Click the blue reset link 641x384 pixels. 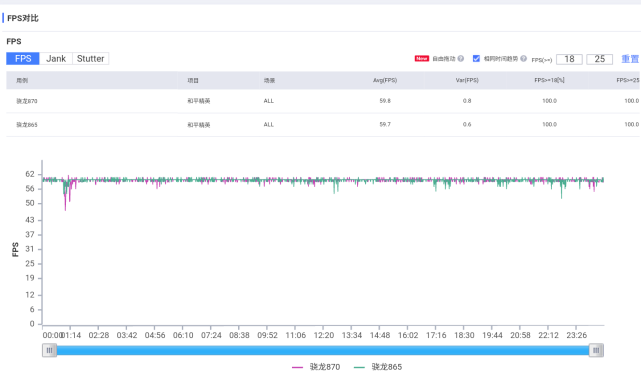(x=630, y=59)
